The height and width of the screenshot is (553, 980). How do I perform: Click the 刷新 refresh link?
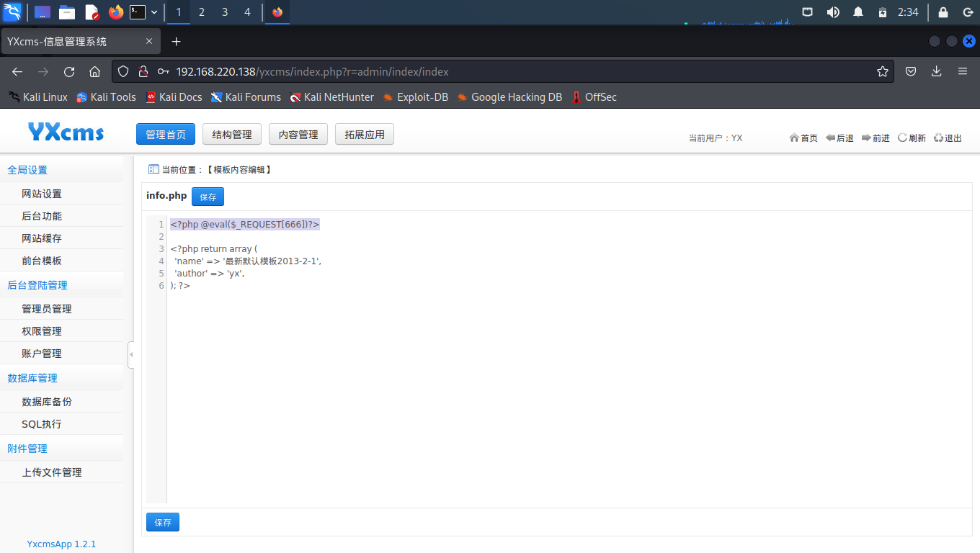[x=912, y=138]
